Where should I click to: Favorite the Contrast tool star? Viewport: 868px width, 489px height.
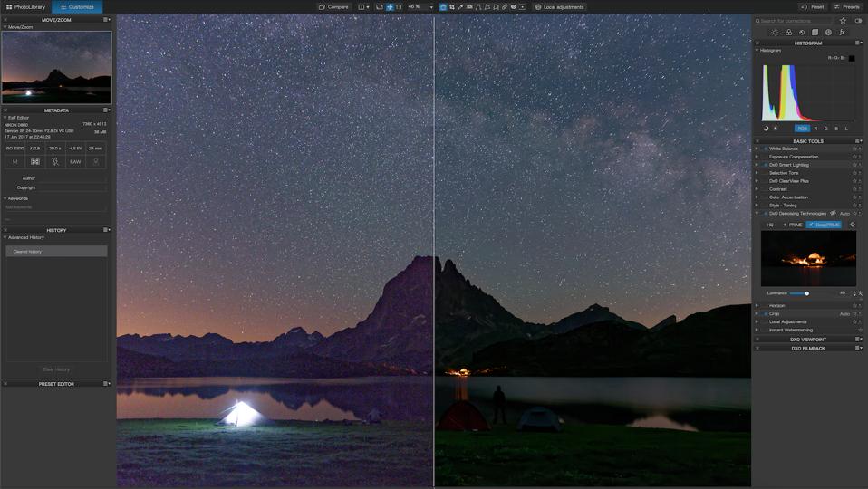(854, 189)
